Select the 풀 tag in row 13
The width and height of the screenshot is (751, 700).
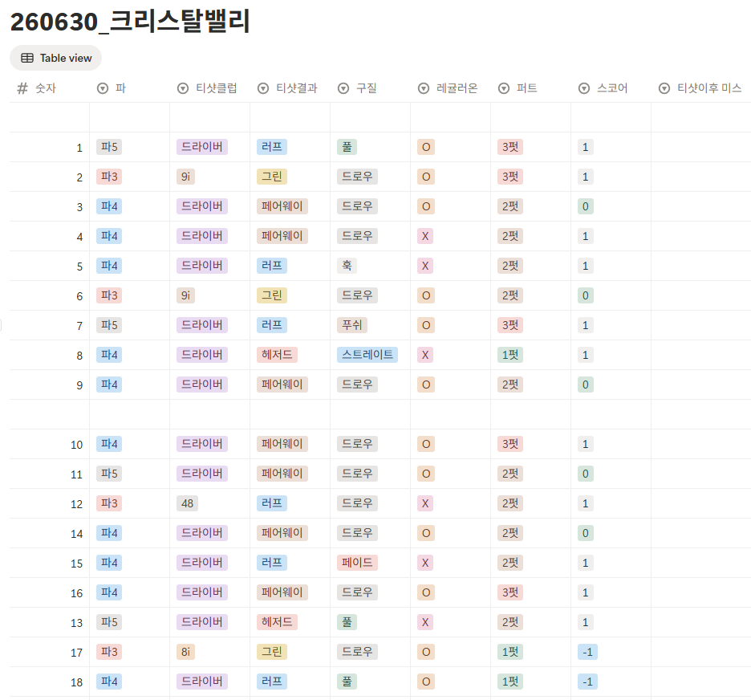[x=347, y=622]
